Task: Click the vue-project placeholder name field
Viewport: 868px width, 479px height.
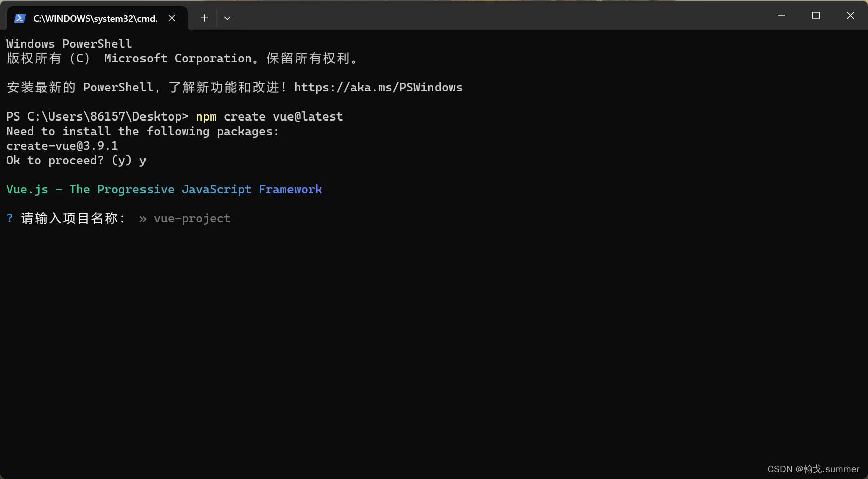Action: [192, 219]
